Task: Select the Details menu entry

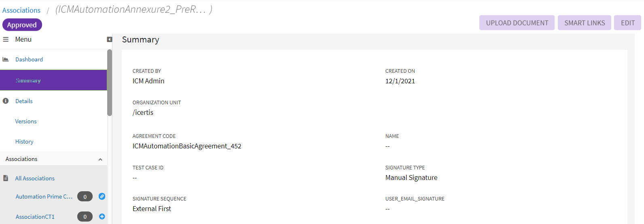Action: coord(24,101)
